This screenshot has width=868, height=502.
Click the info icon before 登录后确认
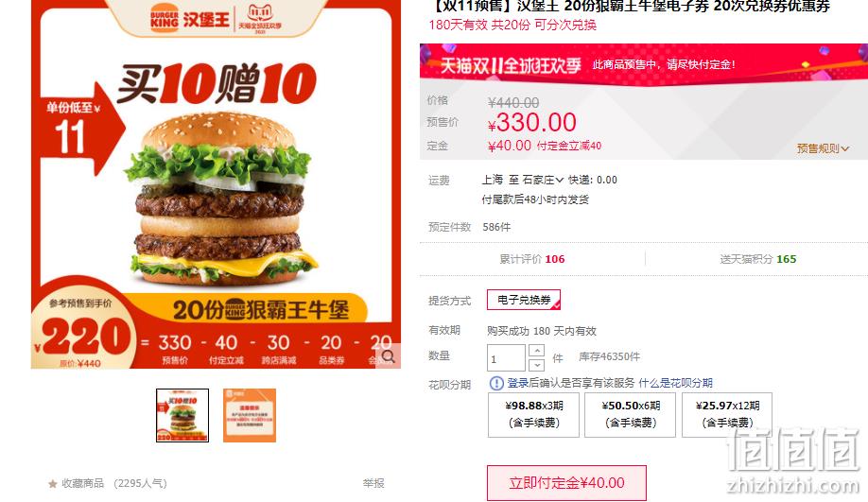point(496,383)
